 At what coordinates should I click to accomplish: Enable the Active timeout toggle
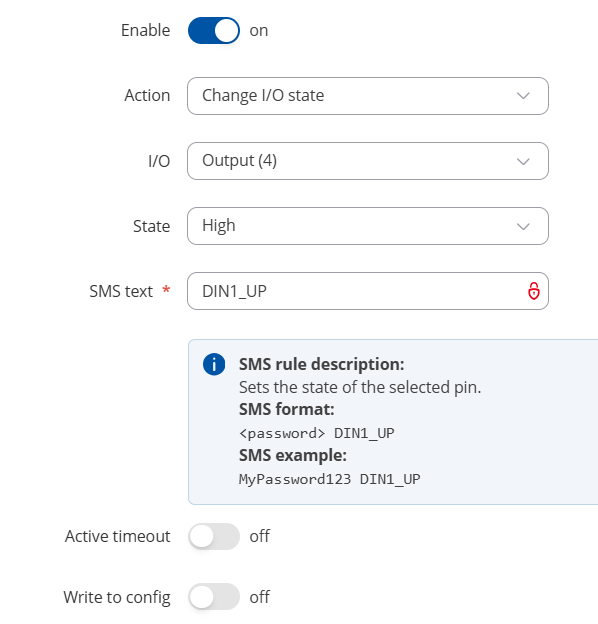point(214,536)
